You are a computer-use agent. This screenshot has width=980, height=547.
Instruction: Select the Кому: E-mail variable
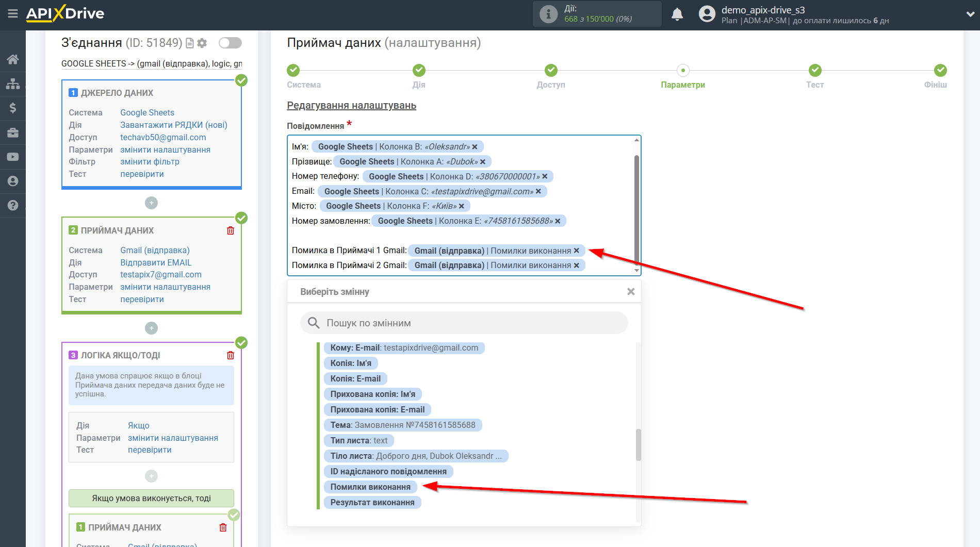point(404,348)
